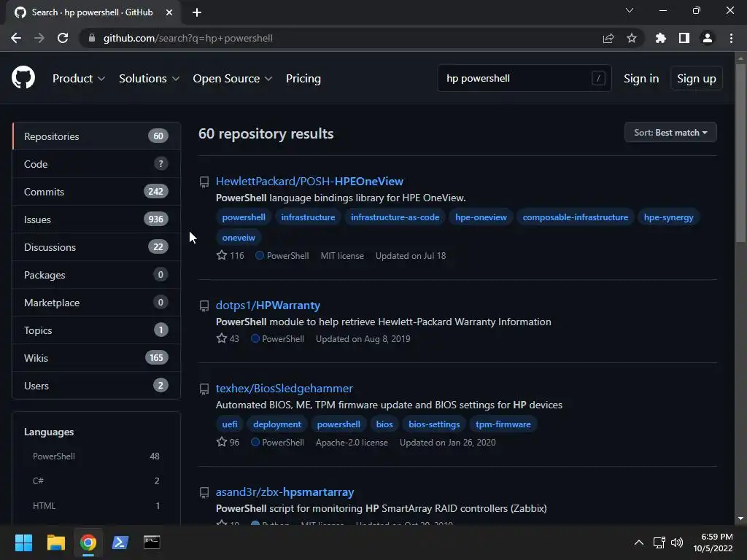Select the Issues results filter
747x560 pixels.
[x=96, y=219]
